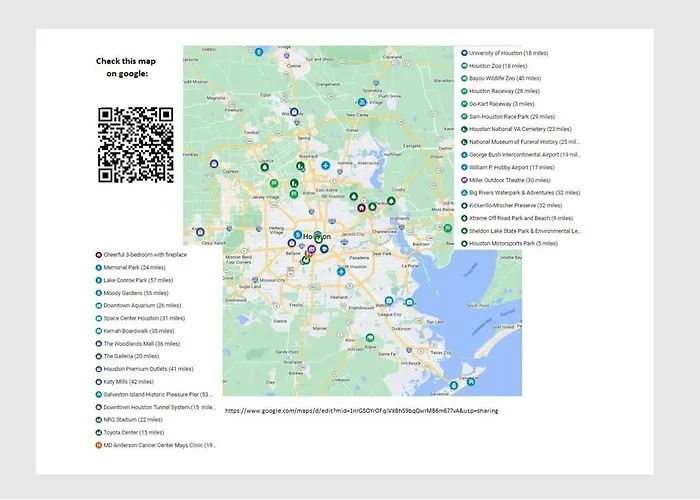Click the navy shopping marker near Katy
Image resolution: width=700 pixels, height=500 pixels.
(200, 232)
